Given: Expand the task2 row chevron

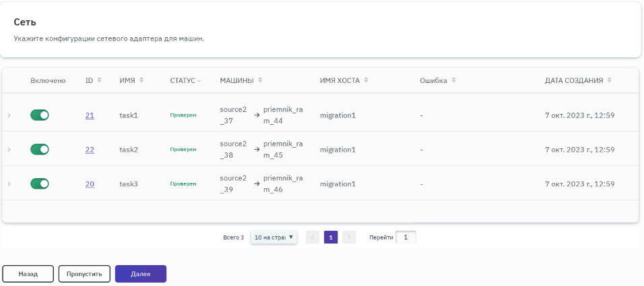Looking at the screenshot, I should [x=9, y=149].
